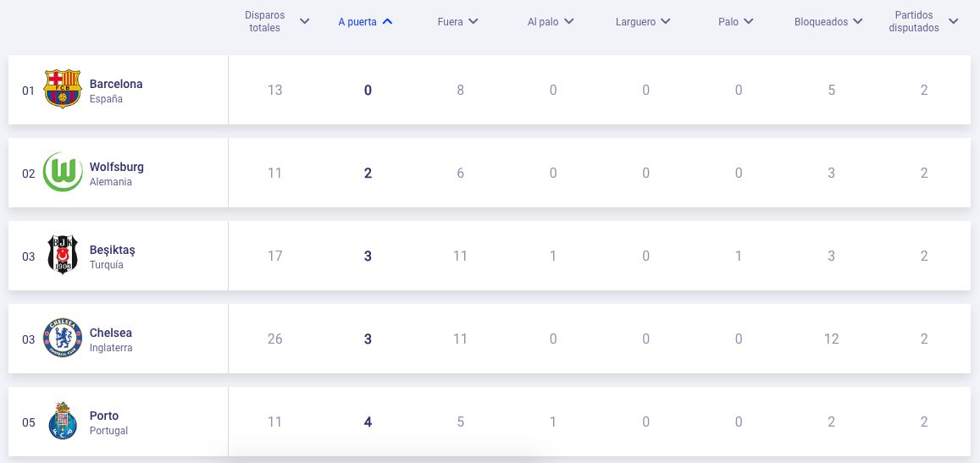
Task: Sort by Bloqueados column chevron
Action: tap(858, 21)
